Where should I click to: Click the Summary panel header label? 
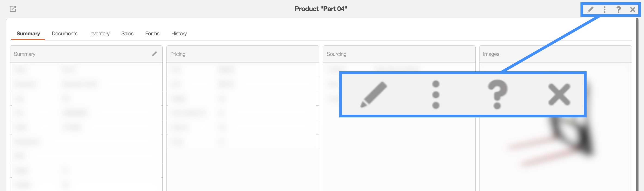(x=24, y=54)
